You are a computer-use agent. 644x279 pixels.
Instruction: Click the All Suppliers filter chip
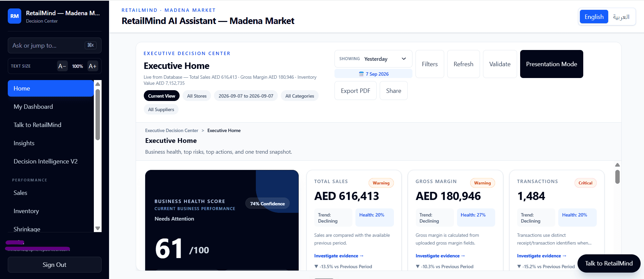click(x=161, y=109)
